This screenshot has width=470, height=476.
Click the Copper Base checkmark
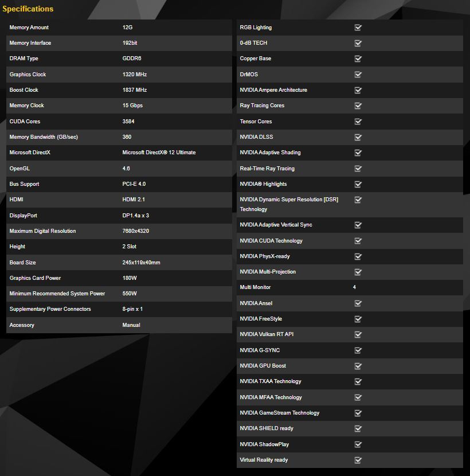pyautogui.click(x=358, y=58)
